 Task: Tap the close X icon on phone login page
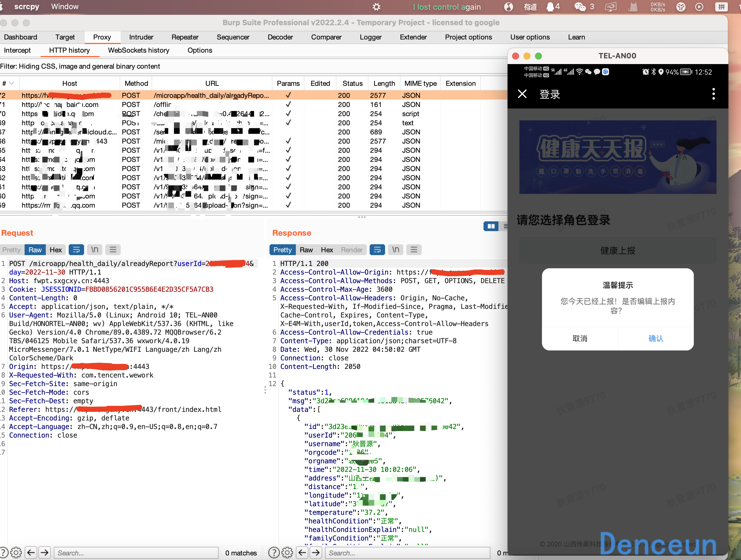(x=522, y=94)
